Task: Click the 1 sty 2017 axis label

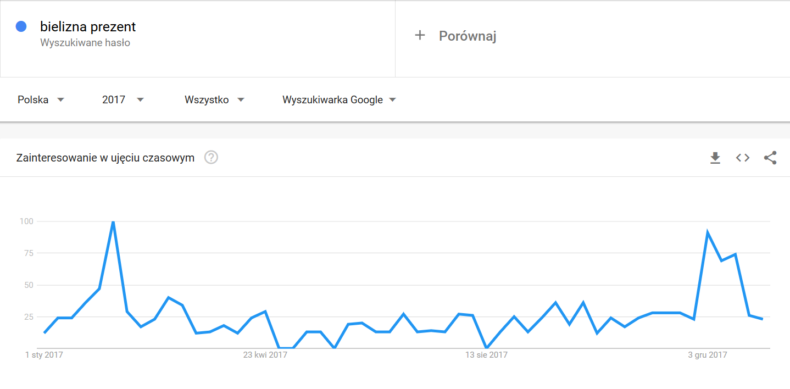Action: pos(44,355)
